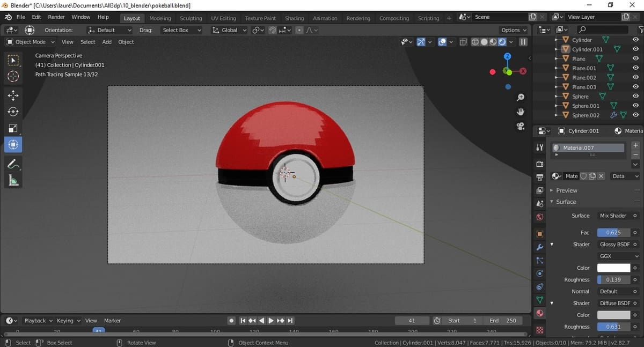Switch to wireframe shading mode

(x=475, y=42)
